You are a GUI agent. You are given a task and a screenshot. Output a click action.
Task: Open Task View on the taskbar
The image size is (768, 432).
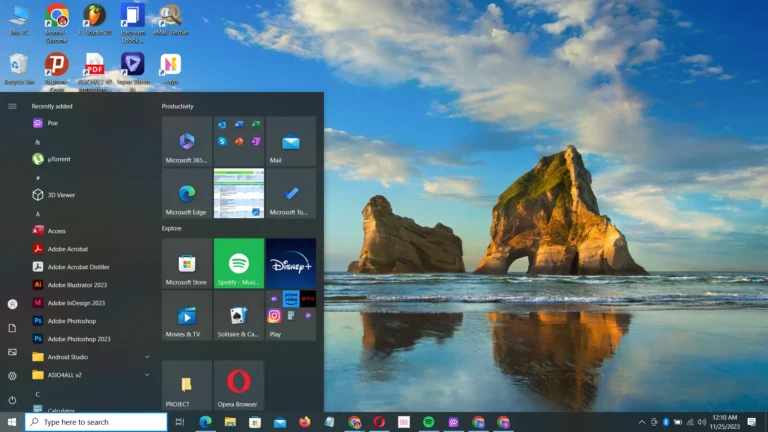[x=180, y=422]
